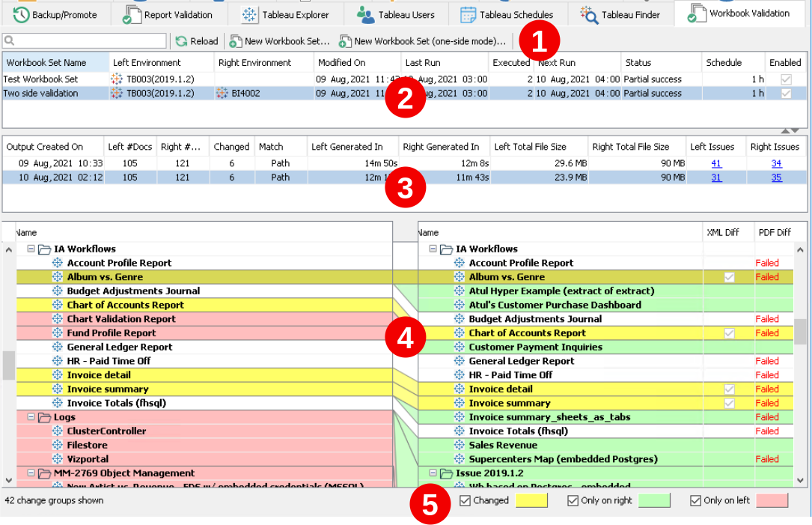
Task: Open the Tableau Schedules tab
Action: 507,14
